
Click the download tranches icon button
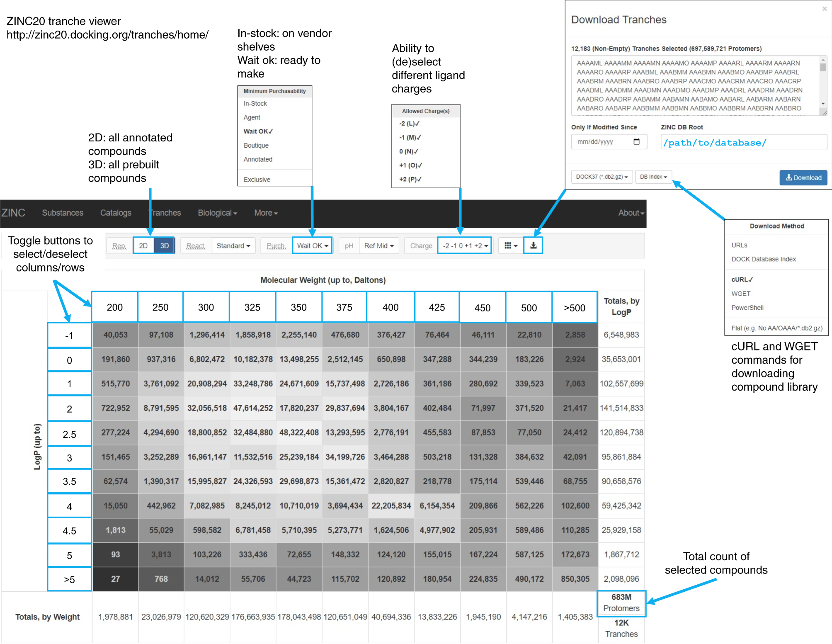(533, 245)
